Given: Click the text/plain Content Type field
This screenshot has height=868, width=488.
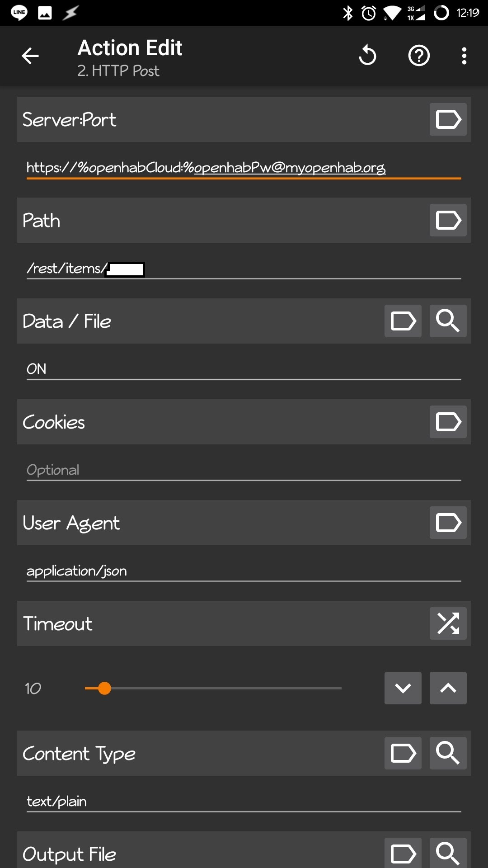Looking at the screenshot, I should point(243,802).
